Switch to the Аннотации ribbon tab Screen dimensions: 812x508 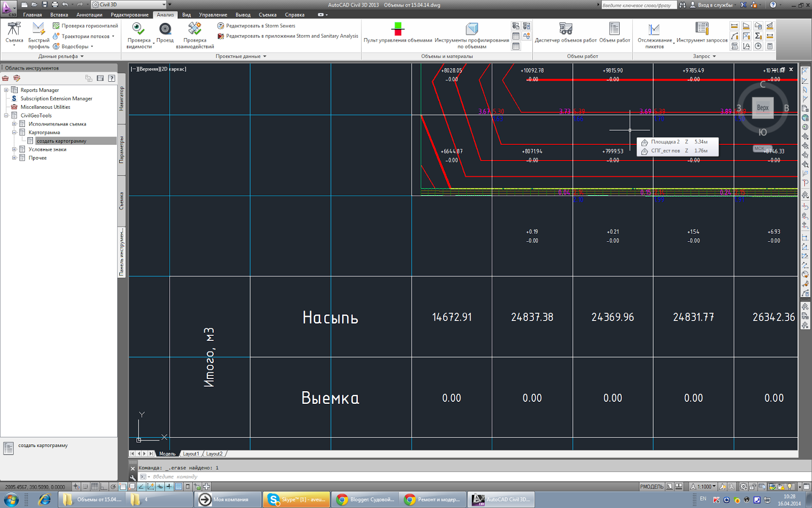click(89, 15)
